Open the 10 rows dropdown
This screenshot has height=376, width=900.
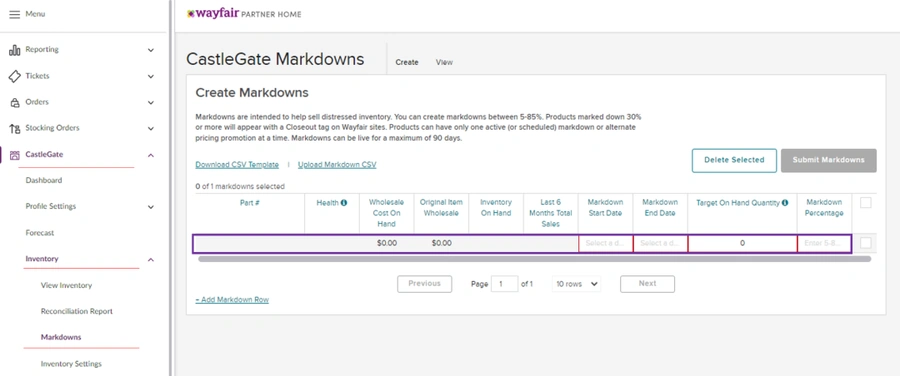pyautogui.click(x=576, y=284)
